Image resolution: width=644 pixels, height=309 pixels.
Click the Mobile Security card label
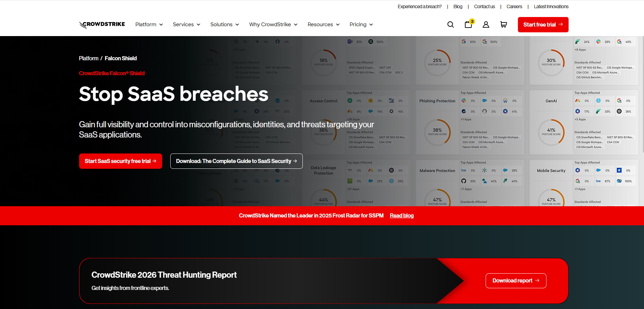pos(551,171)
